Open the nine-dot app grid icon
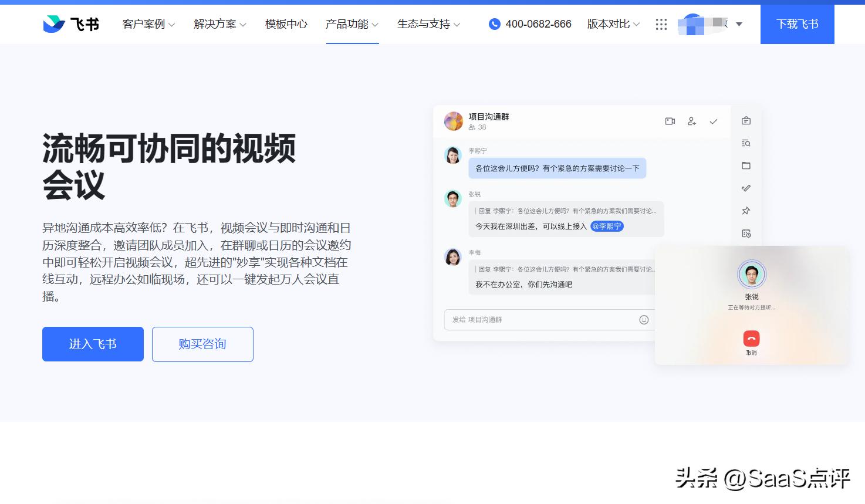The width and height of the screenshot is (865, 504). (x=661, y=24)
